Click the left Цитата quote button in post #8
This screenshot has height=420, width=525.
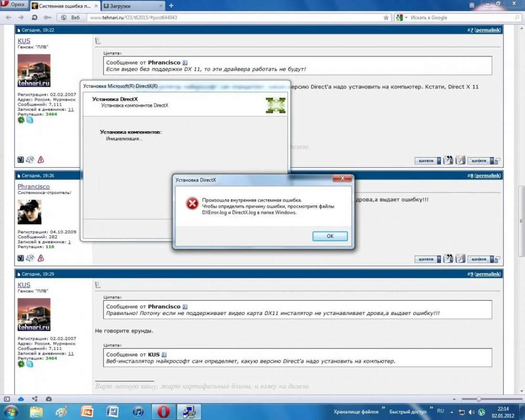tap(428, 259)
